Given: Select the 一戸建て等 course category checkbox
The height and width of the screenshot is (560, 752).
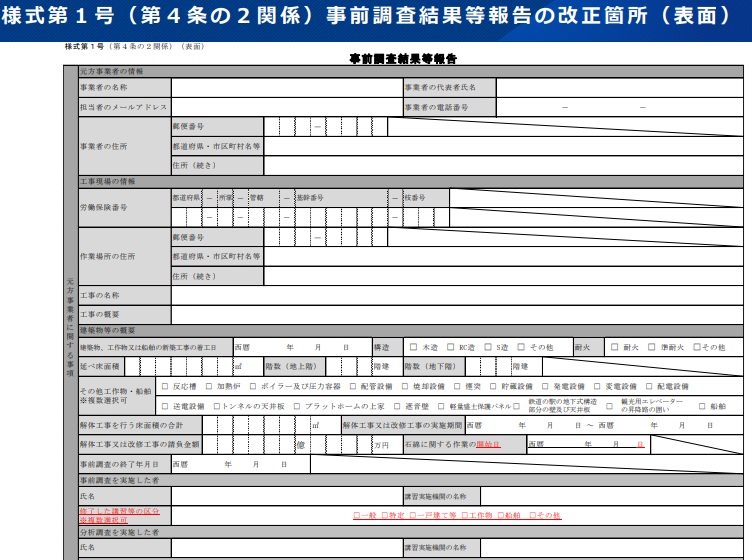Looking at the screenshot, I should [412, 515].
